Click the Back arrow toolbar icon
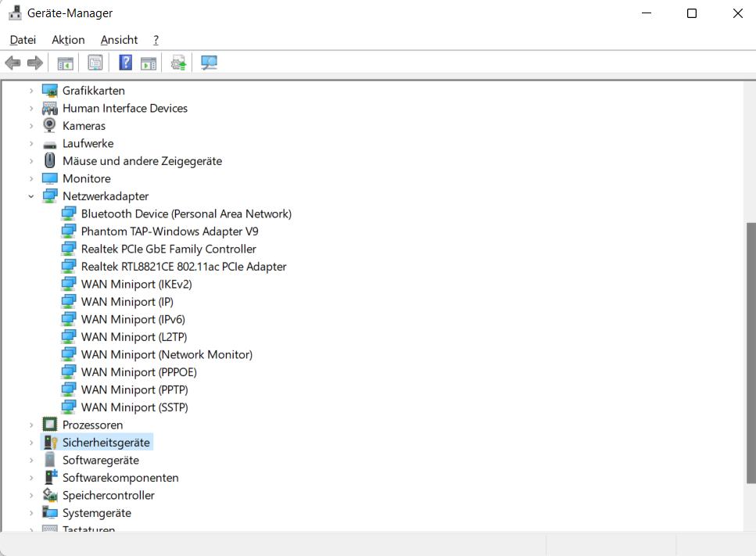The image size is (756, 556). click(13, 63)
